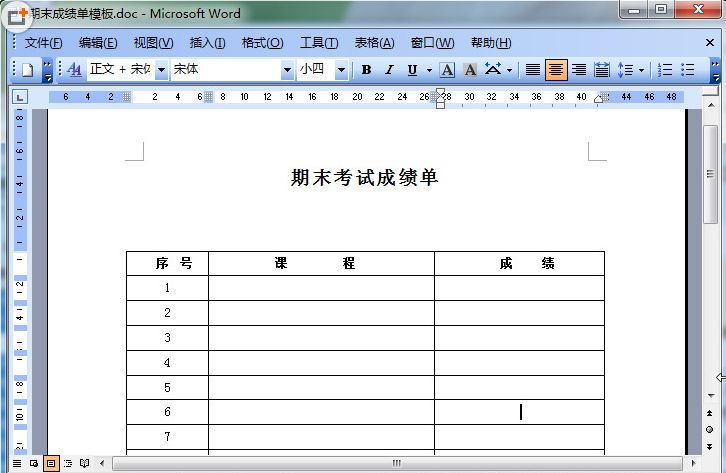Viewport: 726px width, 473px height.
Task: Open the Styles and Formatting pane icon
Action: coord(74,70)
